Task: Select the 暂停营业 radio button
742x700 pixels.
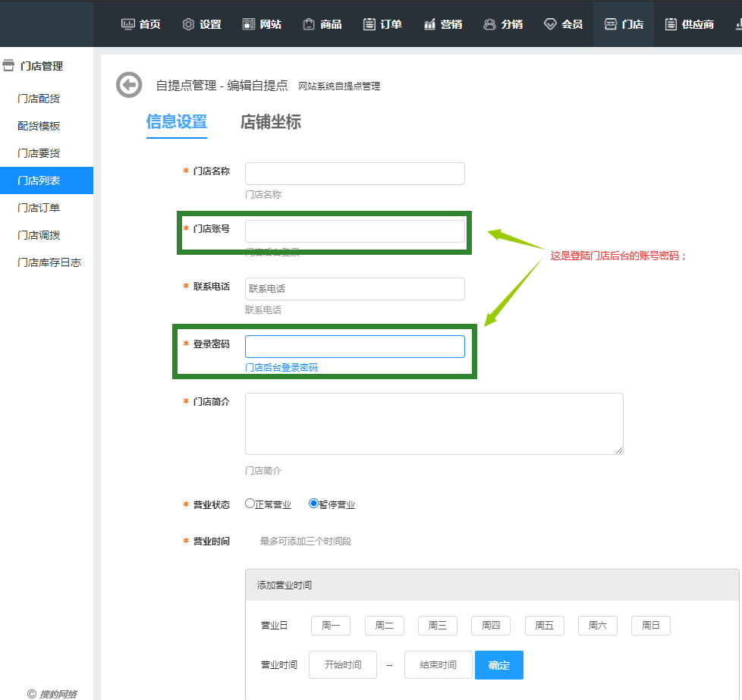Action: coord(313,504)
